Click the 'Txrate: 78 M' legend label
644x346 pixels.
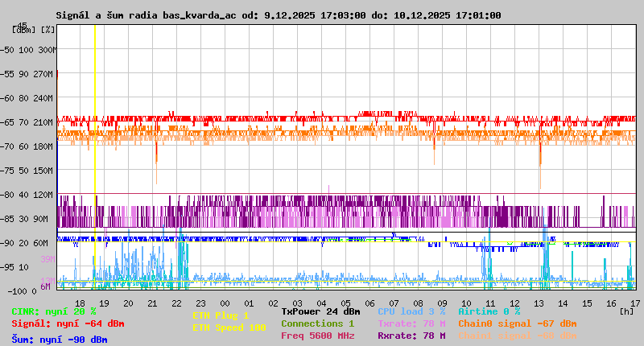pos(411,323)
